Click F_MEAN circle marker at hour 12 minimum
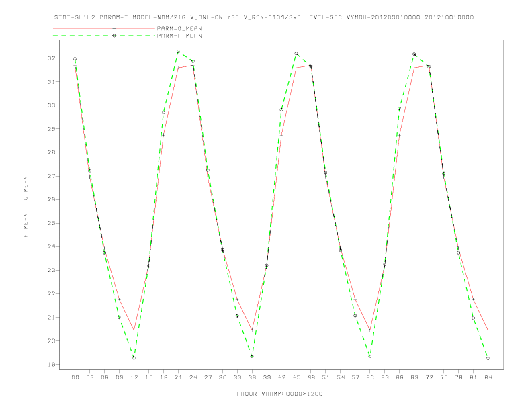The height and width of the screenshot is (411, 532). 134,358
